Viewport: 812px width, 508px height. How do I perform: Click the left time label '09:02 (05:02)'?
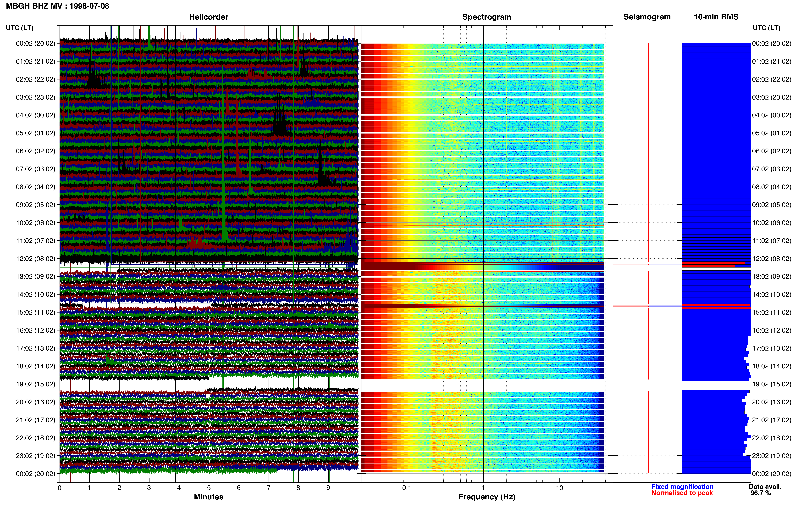pos(36,205)
